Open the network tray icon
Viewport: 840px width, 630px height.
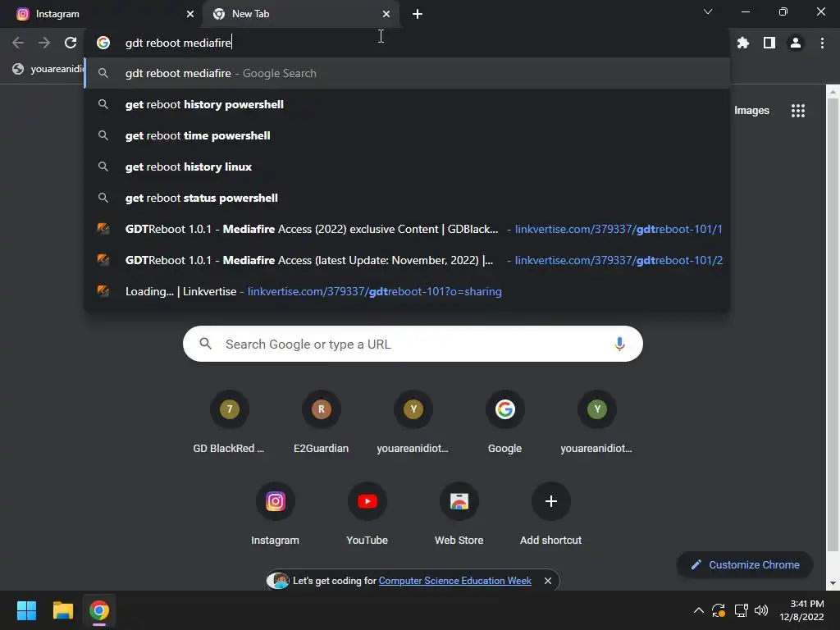[x=741, y=610]
